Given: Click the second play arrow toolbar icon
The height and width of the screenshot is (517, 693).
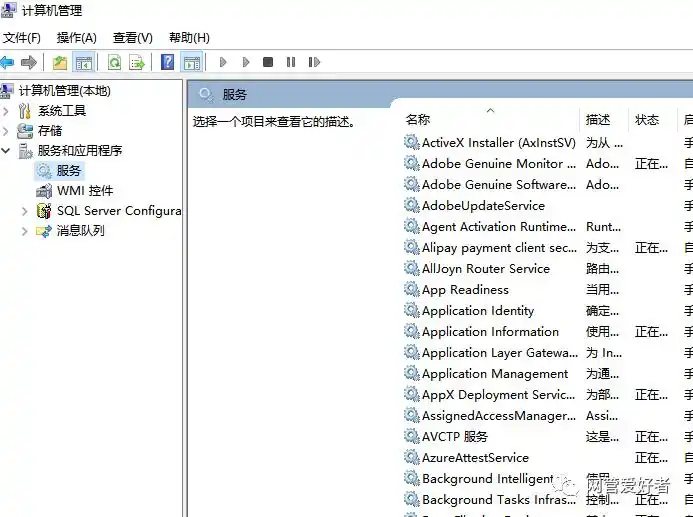Looking at the screenshot, I should (246, 62).
